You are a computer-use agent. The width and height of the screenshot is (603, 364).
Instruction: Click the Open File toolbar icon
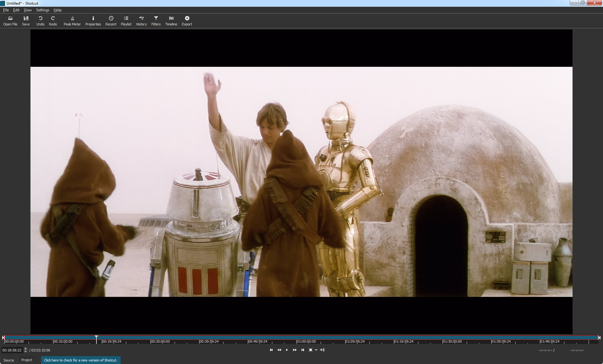tap(10, 21)
